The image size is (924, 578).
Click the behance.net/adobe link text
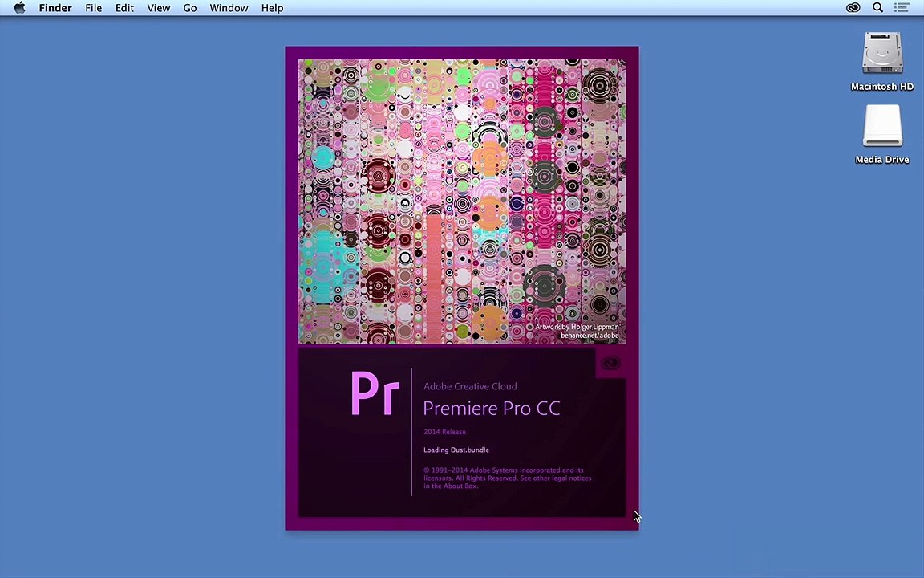(x=590, y=336)
